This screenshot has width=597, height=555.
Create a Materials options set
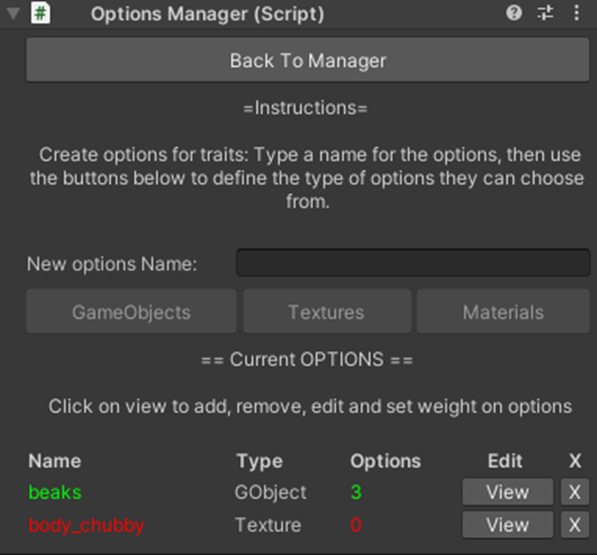(x=503, y=311)
